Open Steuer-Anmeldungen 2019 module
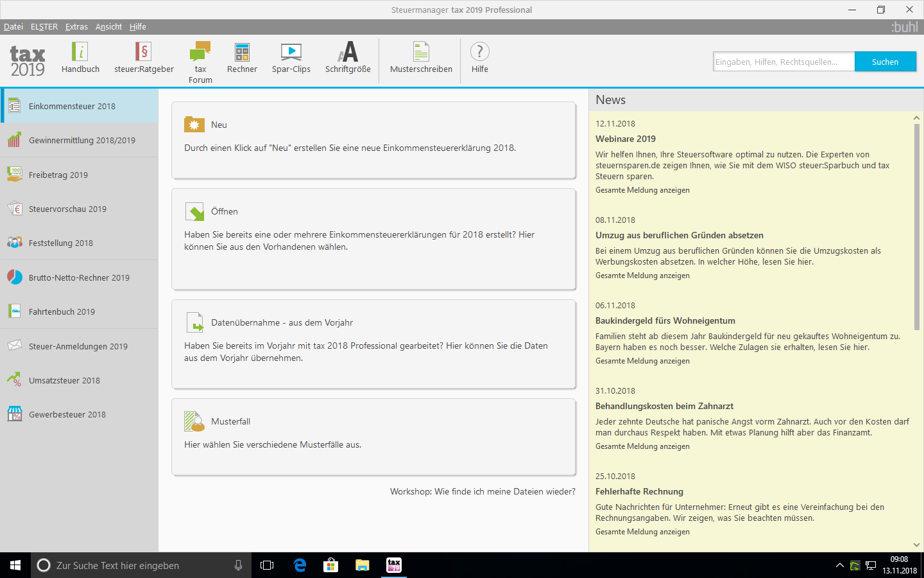This screenshot has width=924, height=578. 79,346
